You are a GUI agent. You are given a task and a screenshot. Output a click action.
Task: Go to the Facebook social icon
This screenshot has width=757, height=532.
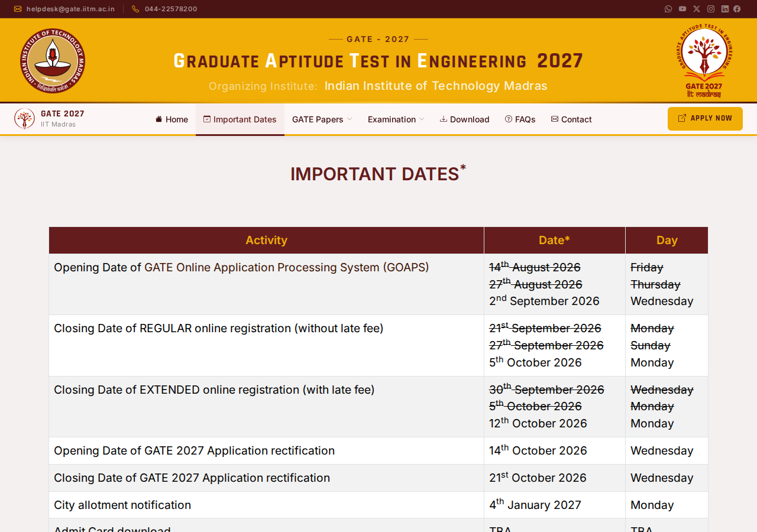coord(737,9)
